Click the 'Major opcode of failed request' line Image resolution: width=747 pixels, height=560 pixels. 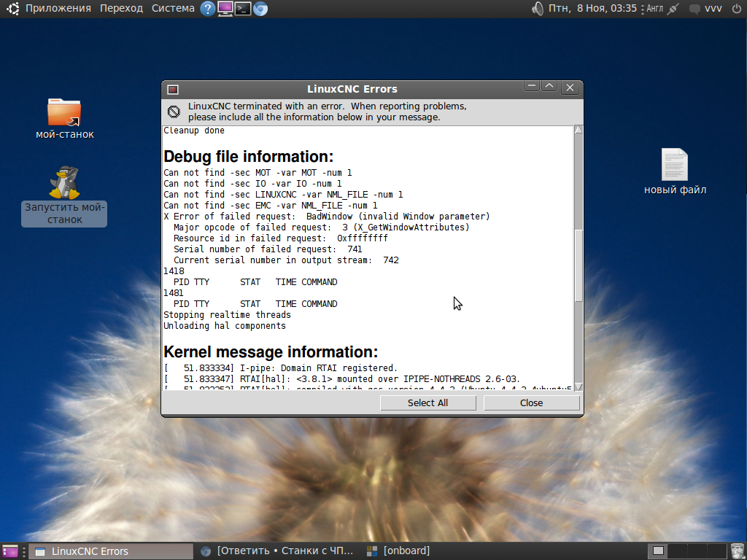pyautogui.click(x=321, y=227)
